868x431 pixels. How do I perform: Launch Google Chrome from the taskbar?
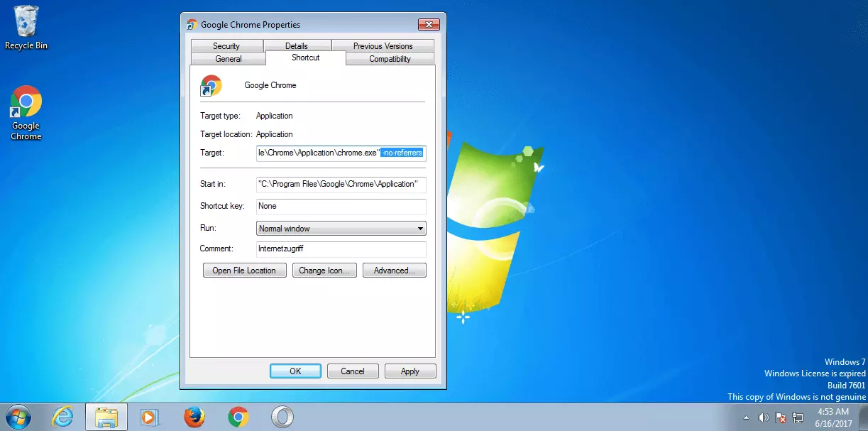[238, 418]
